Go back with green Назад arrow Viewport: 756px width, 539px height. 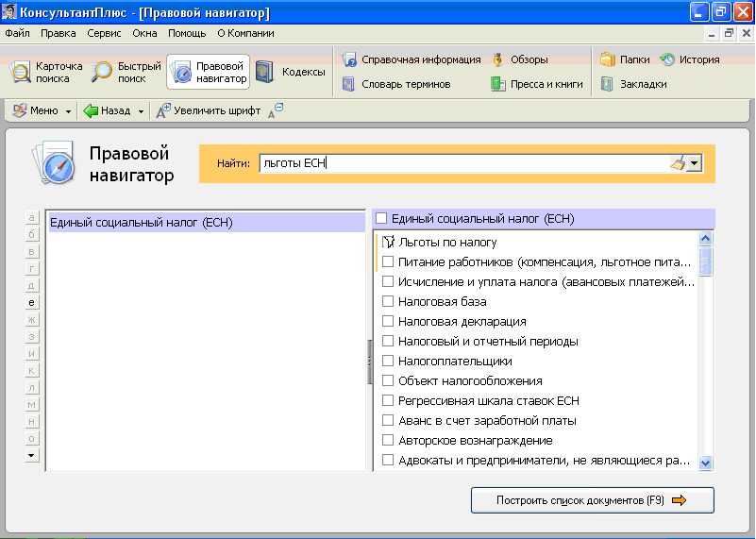pos(91,110)
